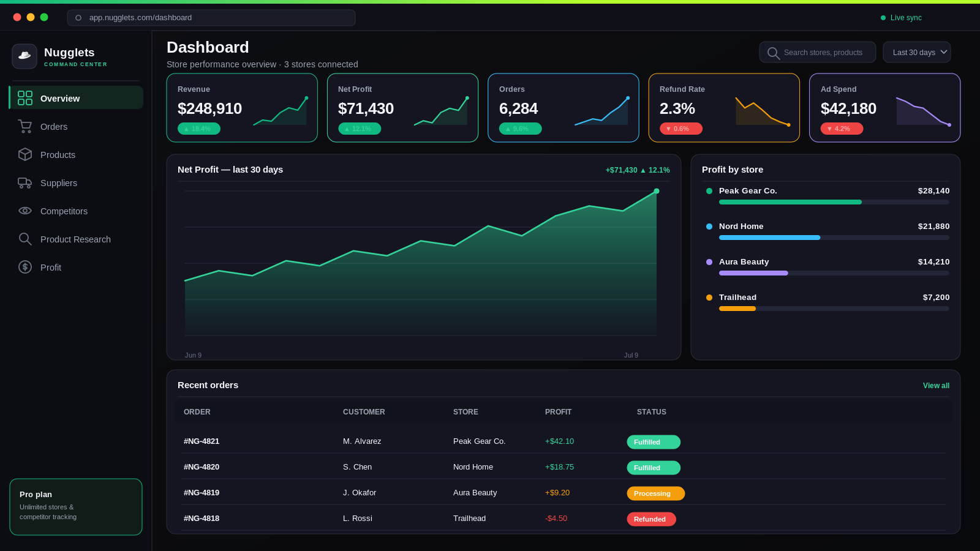
Task: Click the Competitors eye icon in sidebar
Action: 25,211
